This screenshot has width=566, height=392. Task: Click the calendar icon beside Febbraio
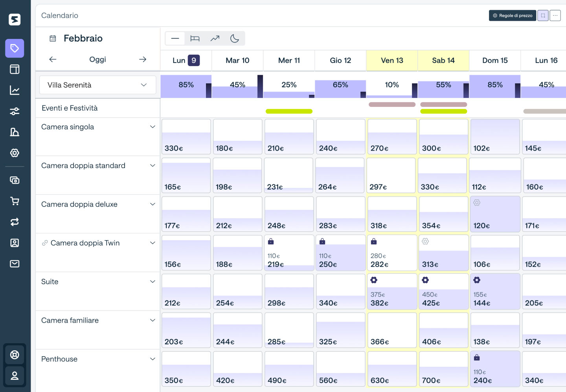click(53, 39)
